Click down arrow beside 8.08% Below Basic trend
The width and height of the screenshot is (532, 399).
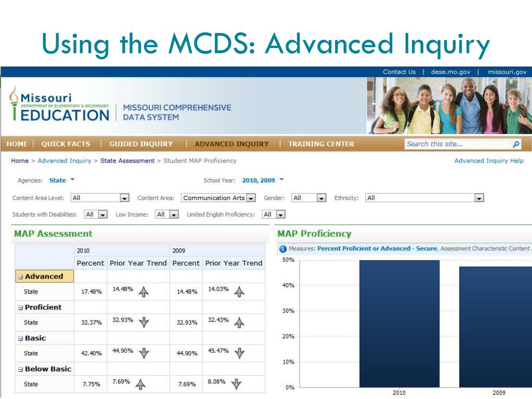(236, 384)
